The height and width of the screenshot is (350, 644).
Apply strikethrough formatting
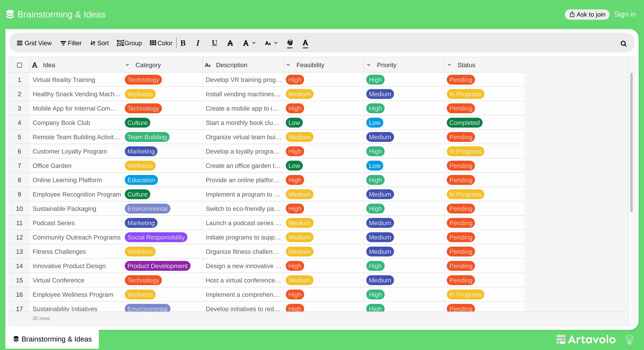(x=230, y=43)
